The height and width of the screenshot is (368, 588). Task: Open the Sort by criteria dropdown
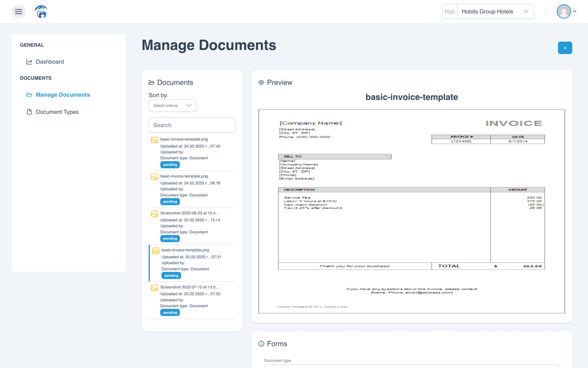[x=172, y=106]
